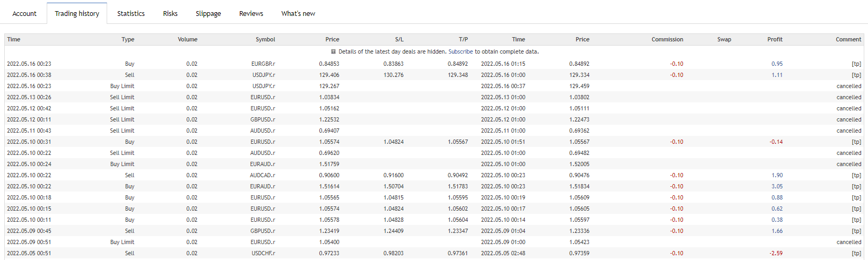Select the USDCHF.r symbol cell
868x260 pixels.
pyautogui.click(x=263, y=253)
